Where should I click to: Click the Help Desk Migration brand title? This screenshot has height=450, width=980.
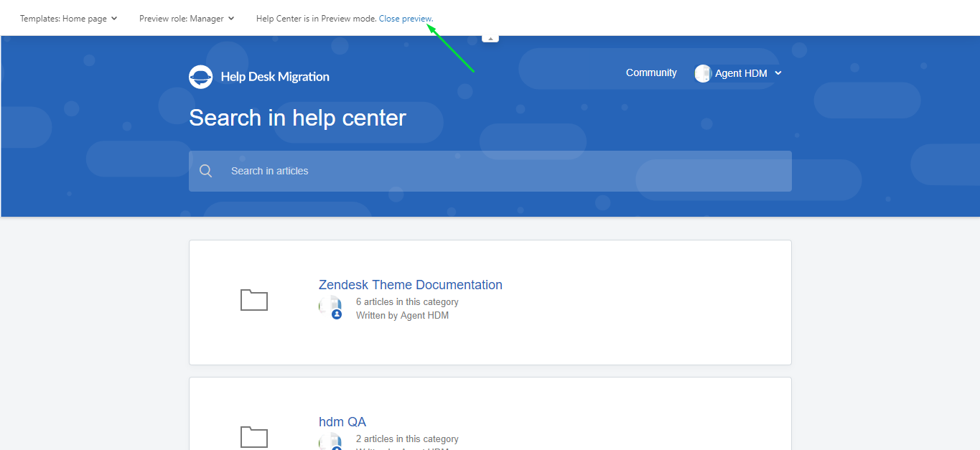275,77
